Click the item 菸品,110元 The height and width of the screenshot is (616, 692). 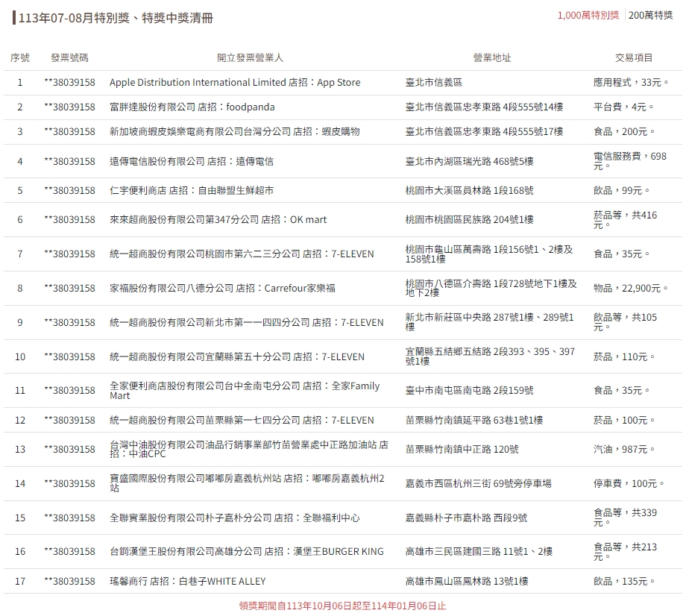[624, 357]
